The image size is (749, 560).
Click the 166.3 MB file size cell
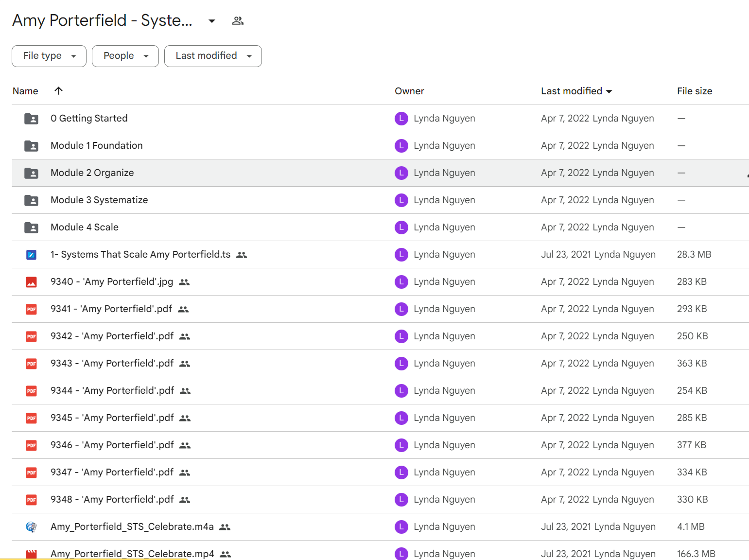click(696, 554)
